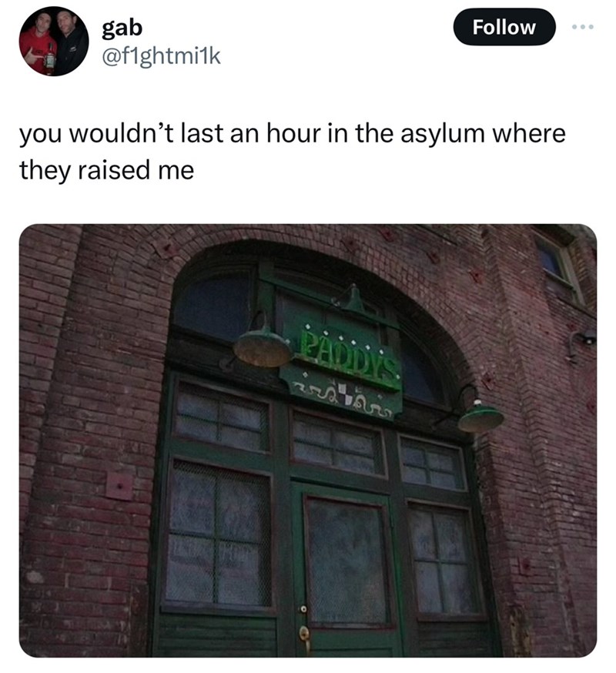Click the display name gab
Screen dimensions: 616x673
(x=122, y=28)
